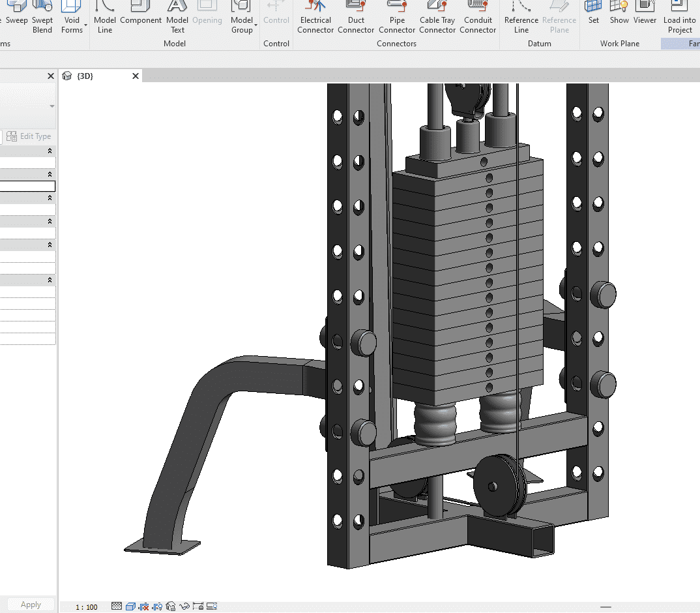Click the outlined properties input field

pos(27,187)
